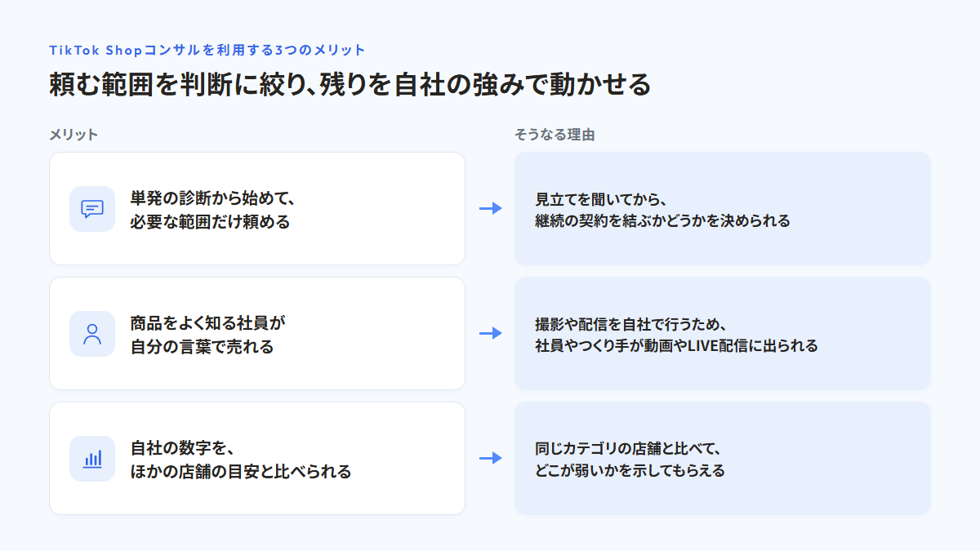Screen dimensions: 980x551
Task: Click the person icon beside 商品をよく知る社員が
Action: [92, 334]
